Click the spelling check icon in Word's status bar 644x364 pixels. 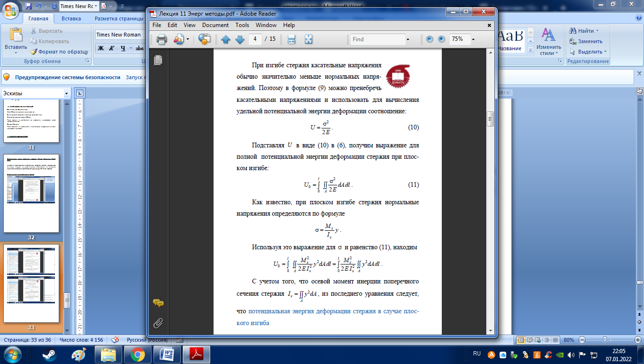pyautogui.click(x=114, y=340)
